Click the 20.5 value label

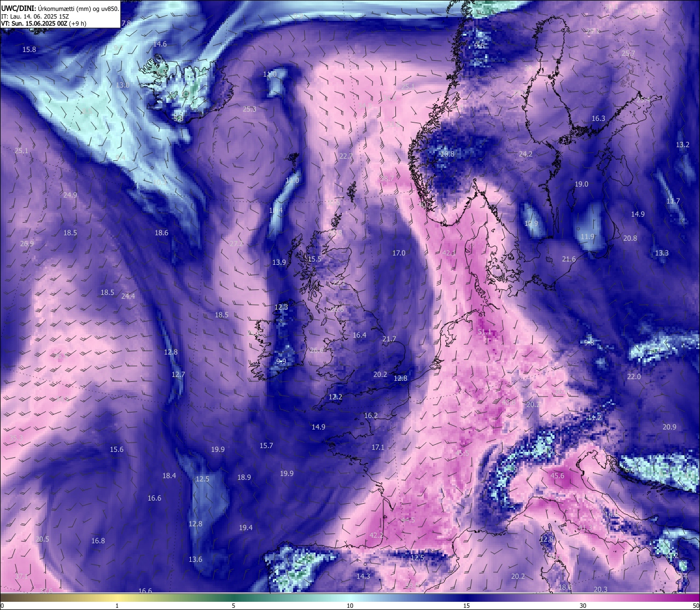(42, 539)
